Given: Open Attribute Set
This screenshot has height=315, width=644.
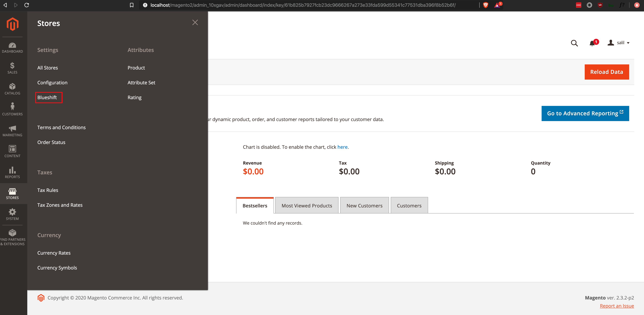Looking at the screenshot, I should [141, 83].
